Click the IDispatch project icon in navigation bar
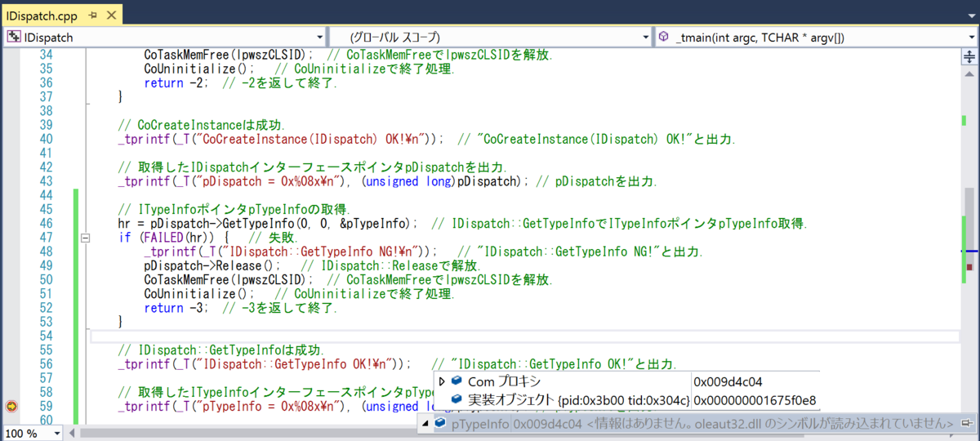980x441 pixels. [x=14, y=37]
